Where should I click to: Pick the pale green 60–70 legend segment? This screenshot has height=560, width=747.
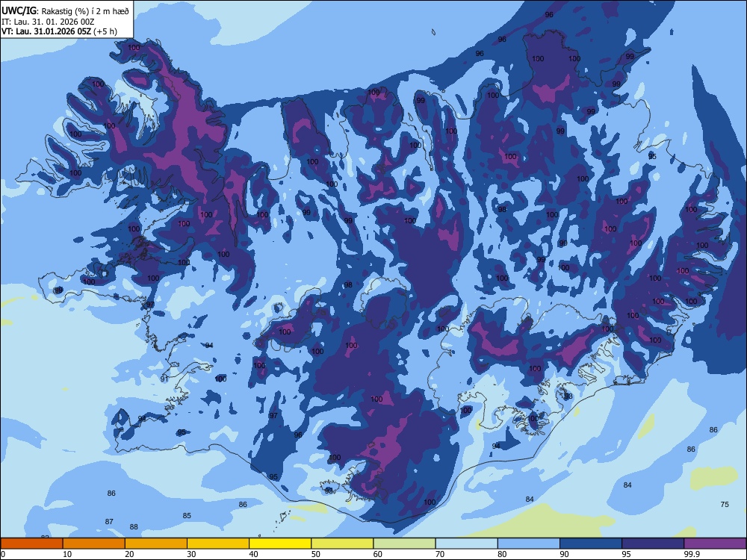(x=404, y=544)
